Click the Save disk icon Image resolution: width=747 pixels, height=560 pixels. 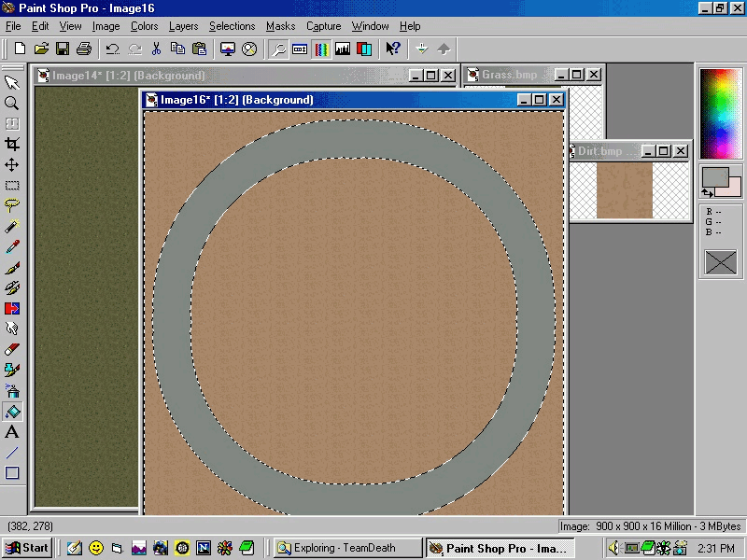pyautogui.click(x=63, y=49)
